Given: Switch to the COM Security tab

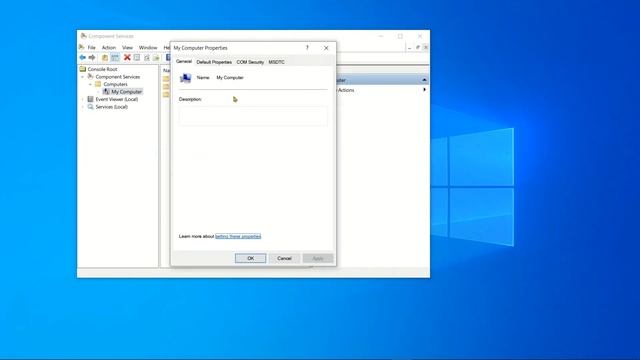Looking at the screenshot, I should click(x=250, y=62).
